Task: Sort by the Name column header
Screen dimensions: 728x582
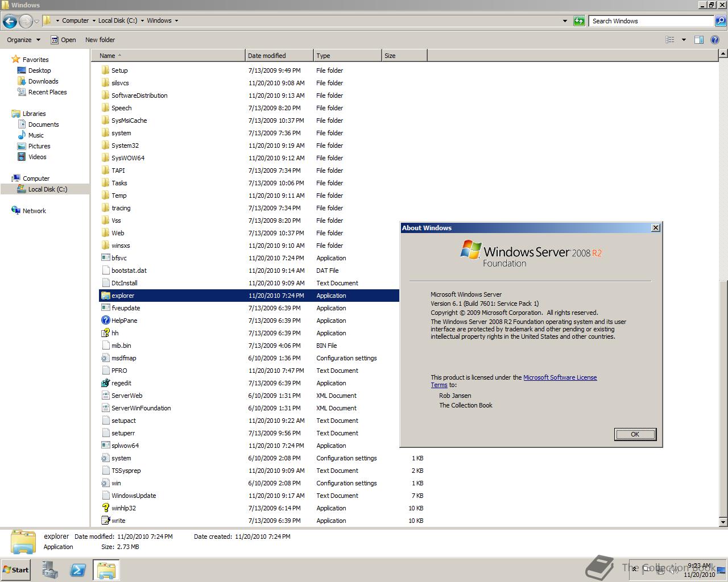Action: (x=168, y=56)
